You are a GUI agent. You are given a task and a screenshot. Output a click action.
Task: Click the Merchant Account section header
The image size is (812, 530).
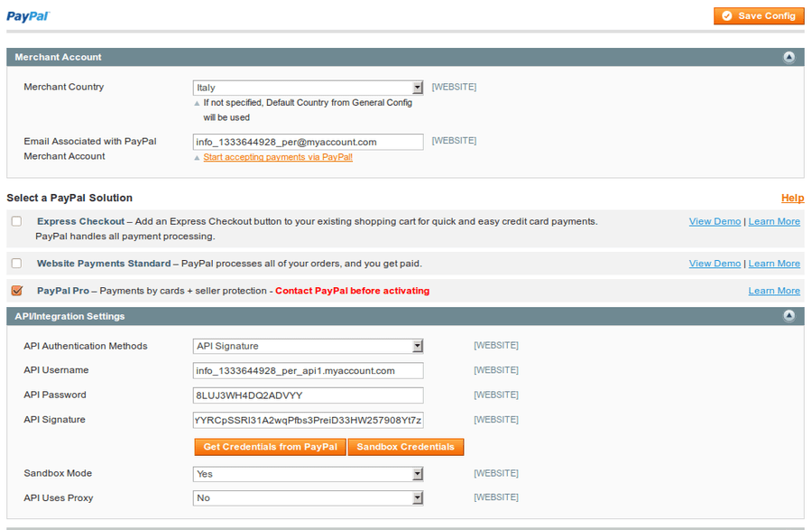tap(405, 57)
